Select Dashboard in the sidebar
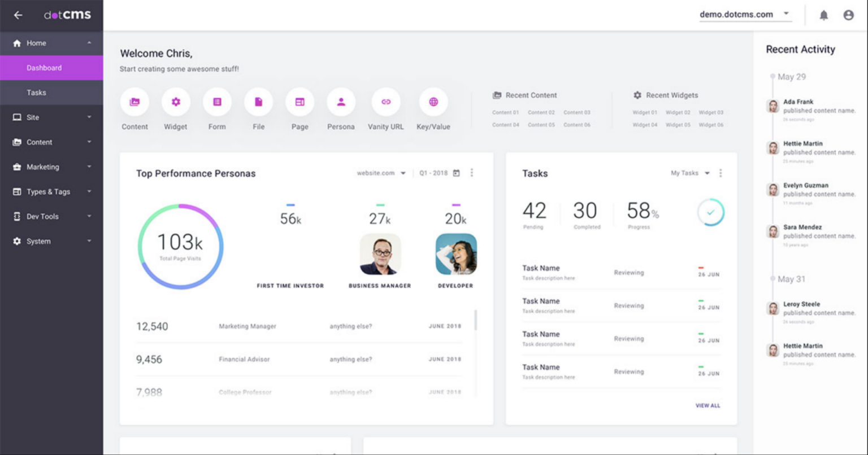Screen dimensions: 868x455 click(44, 67)
